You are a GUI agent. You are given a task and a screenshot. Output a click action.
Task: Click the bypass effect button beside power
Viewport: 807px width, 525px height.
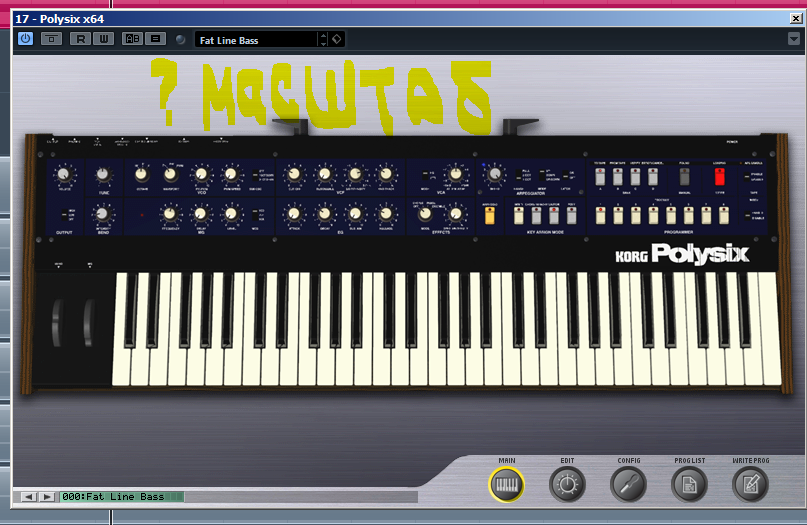click(51, 39)
